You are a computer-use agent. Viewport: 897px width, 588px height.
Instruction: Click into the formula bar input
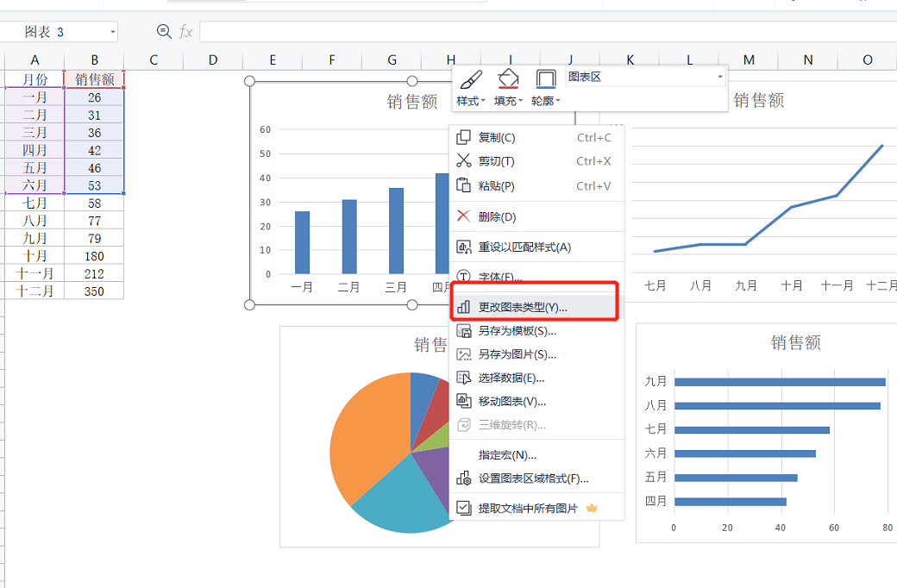pos(548,31)
